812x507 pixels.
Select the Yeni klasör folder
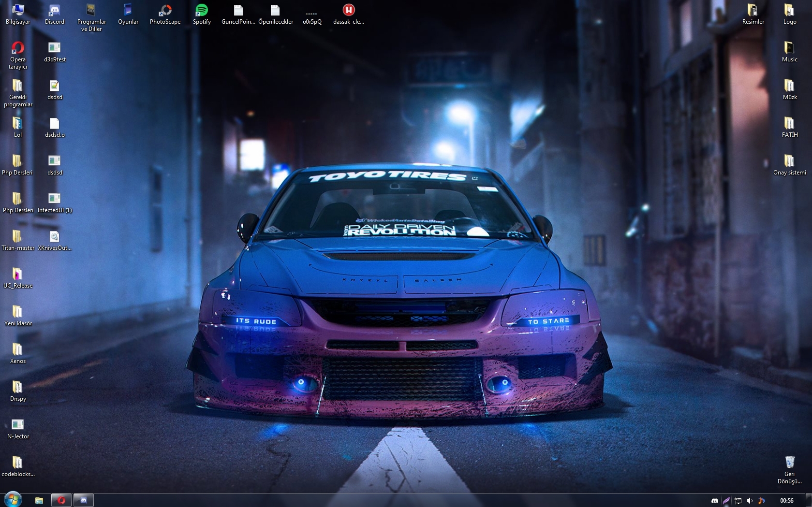[18, 316]
